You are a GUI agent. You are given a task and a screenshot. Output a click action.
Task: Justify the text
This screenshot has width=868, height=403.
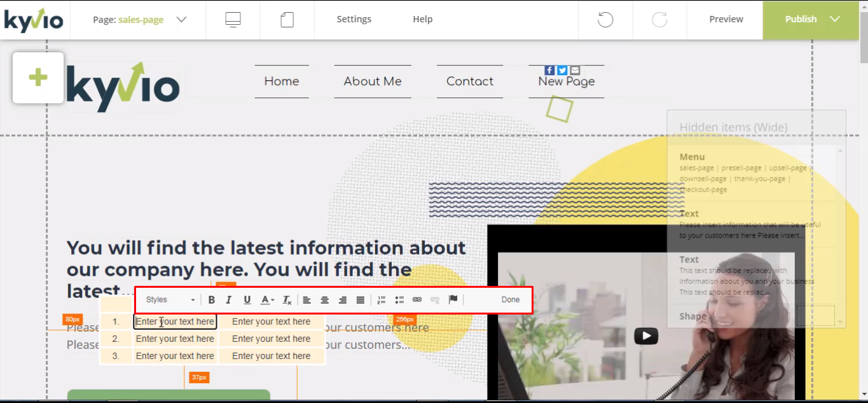coord(361,300)
